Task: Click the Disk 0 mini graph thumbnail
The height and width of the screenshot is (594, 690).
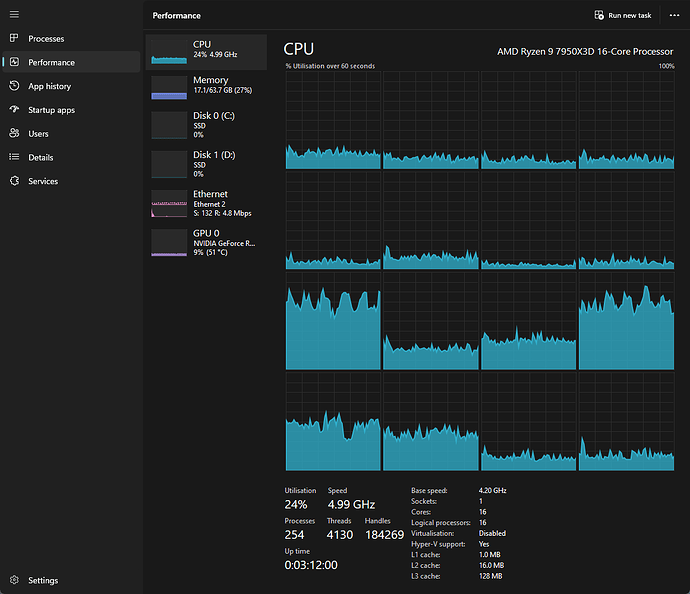Action: (x=169, y=125)
